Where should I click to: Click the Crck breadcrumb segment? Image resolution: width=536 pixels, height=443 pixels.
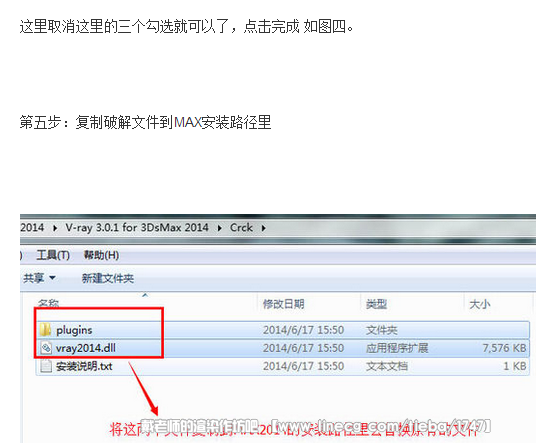click(241, 228)
